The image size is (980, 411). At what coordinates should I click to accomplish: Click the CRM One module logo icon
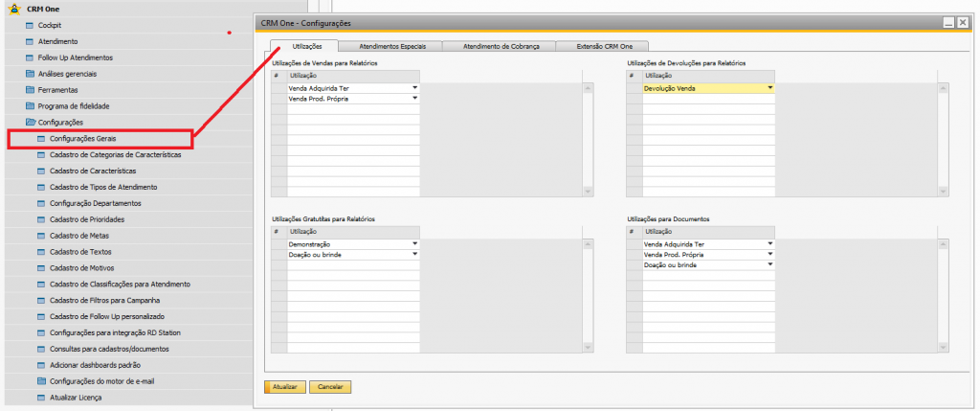(13, 9)
